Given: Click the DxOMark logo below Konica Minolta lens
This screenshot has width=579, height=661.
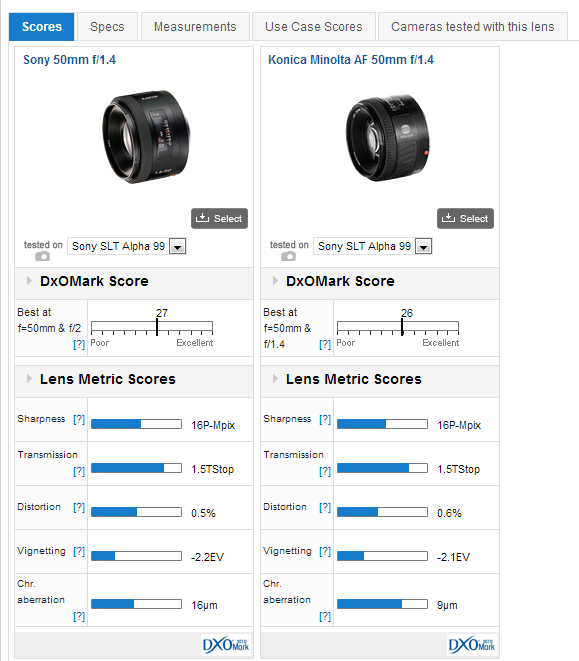Looking at the screenshot, I should pyautogui.click(x=472, y=645).
